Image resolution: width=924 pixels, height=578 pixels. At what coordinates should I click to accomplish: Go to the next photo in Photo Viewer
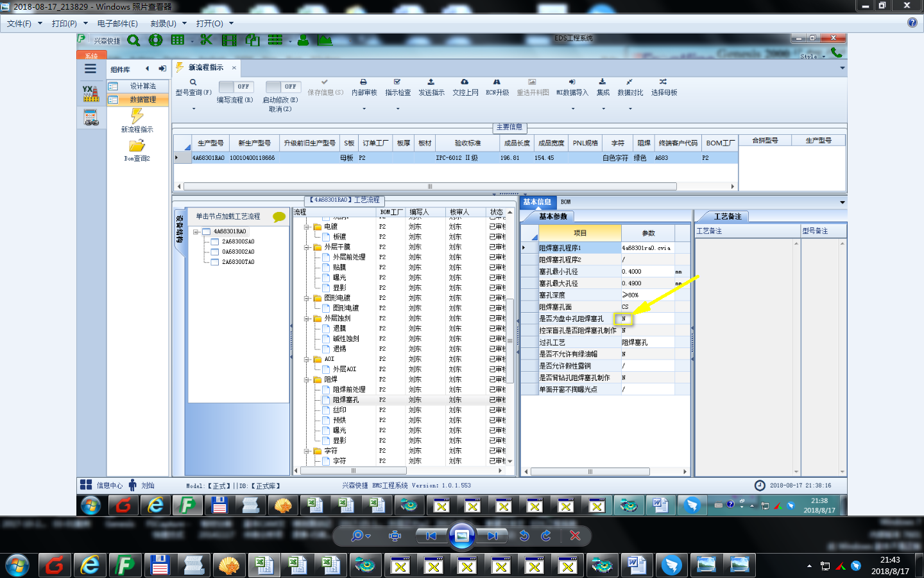point(492,536)
